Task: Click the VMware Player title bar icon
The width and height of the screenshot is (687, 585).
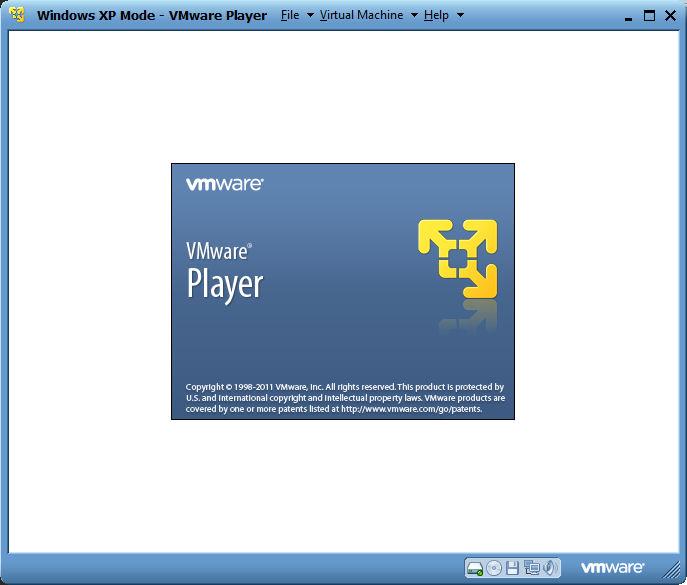Action: pos(17,15)
